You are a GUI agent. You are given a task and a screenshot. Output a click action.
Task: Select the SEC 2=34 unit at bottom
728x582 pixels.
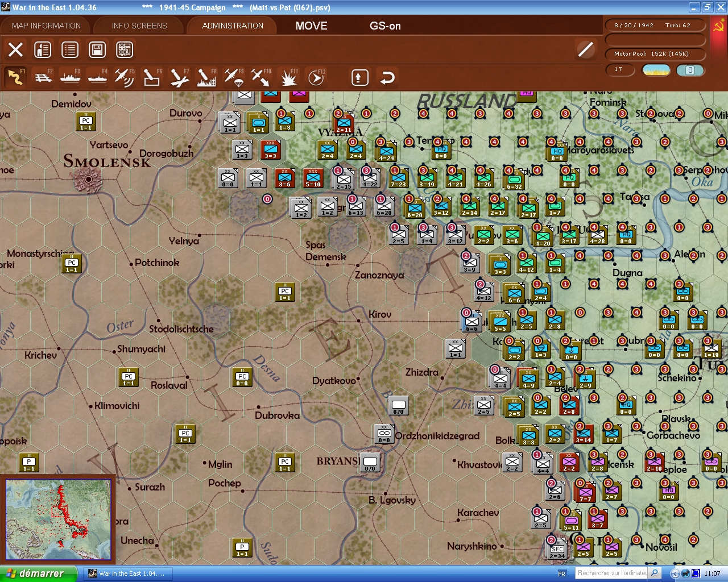[557, 550]
